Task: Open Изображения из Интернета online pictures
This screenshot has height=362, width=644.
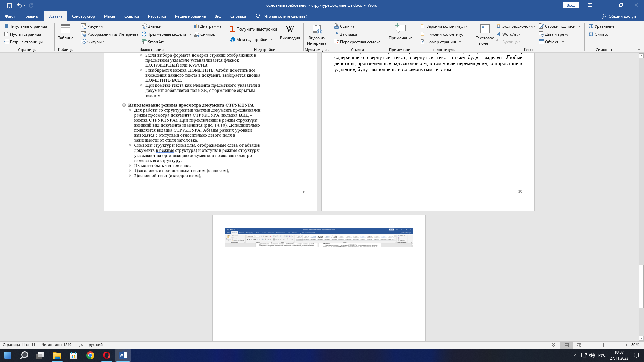Action: pyautogui.click(x=110, y=34)
